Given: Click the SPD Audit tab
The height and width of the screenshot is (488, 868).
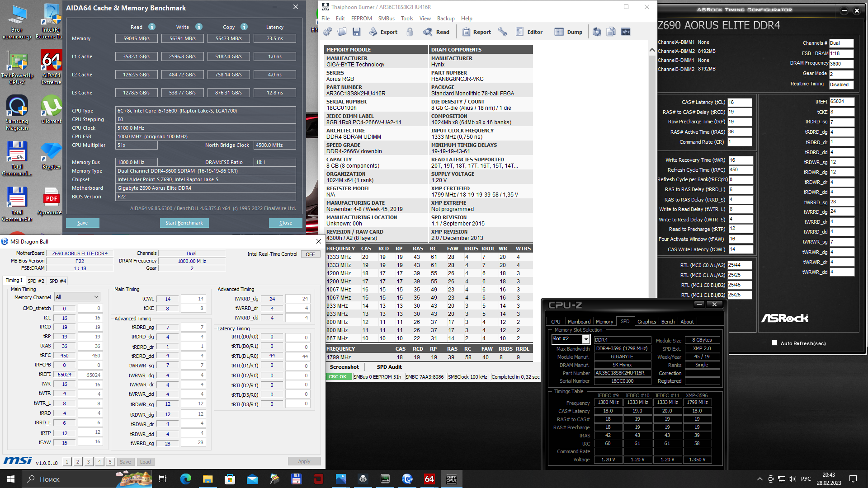Looking at the screenshot, I should 389,367.
